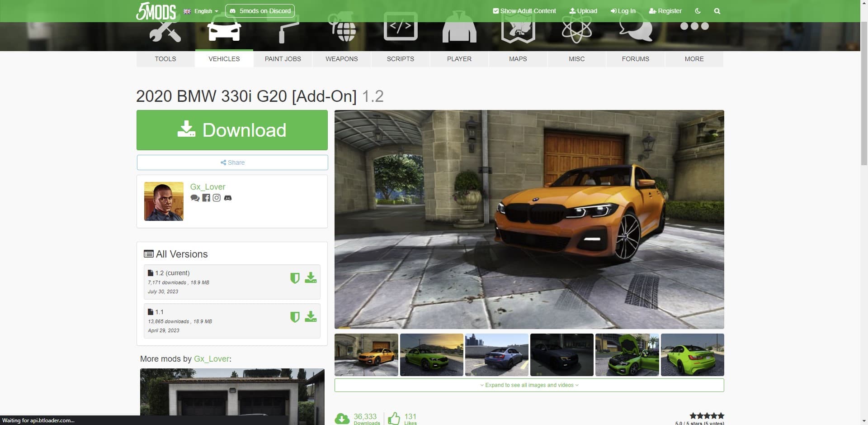This screenshot has height=425, width=868.
Task: Click the Share button
Action: (x=232, y=162)
